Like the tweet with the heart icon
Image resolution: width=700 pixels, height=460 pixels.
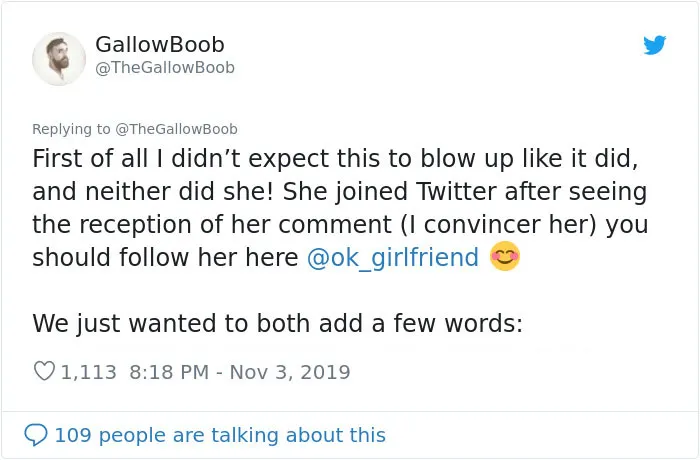pos(44,371)
